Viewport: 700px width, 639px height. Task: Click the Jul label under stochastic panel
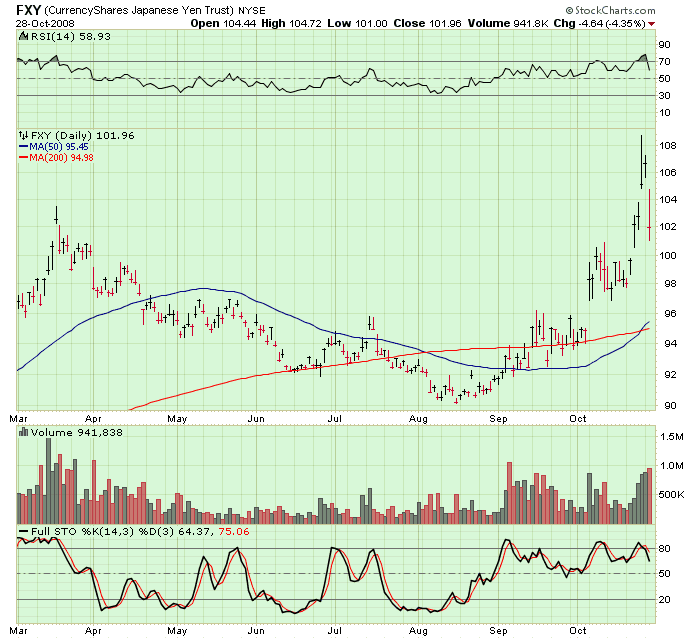(x=334, y=631)
